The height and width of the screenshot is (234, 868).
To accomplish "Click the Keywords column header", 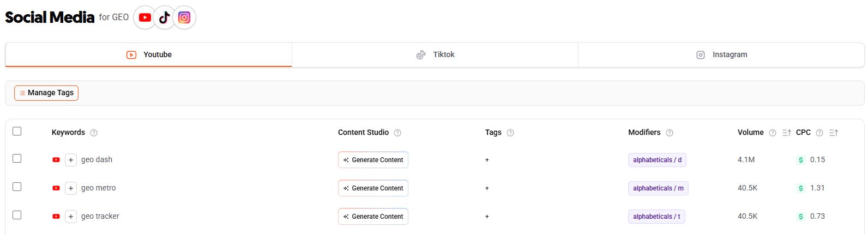I will pos(68,133).
